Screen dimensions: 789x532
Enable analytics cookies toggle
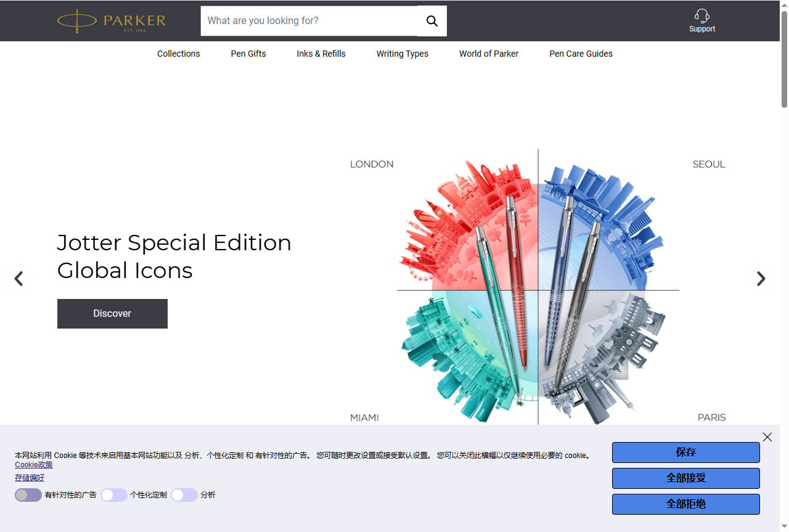(x=184, y=495)
